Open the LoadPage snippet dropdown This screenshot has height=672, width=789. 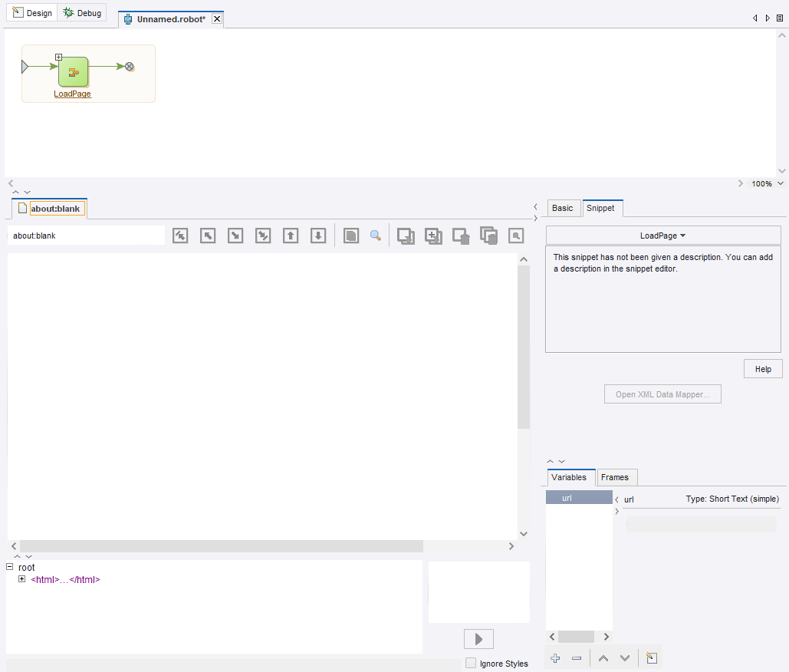point(662,235)
